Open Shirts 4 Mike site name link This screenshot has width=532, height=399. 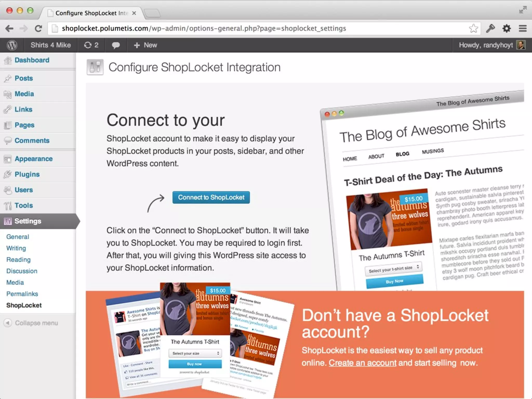pos(51,45)
